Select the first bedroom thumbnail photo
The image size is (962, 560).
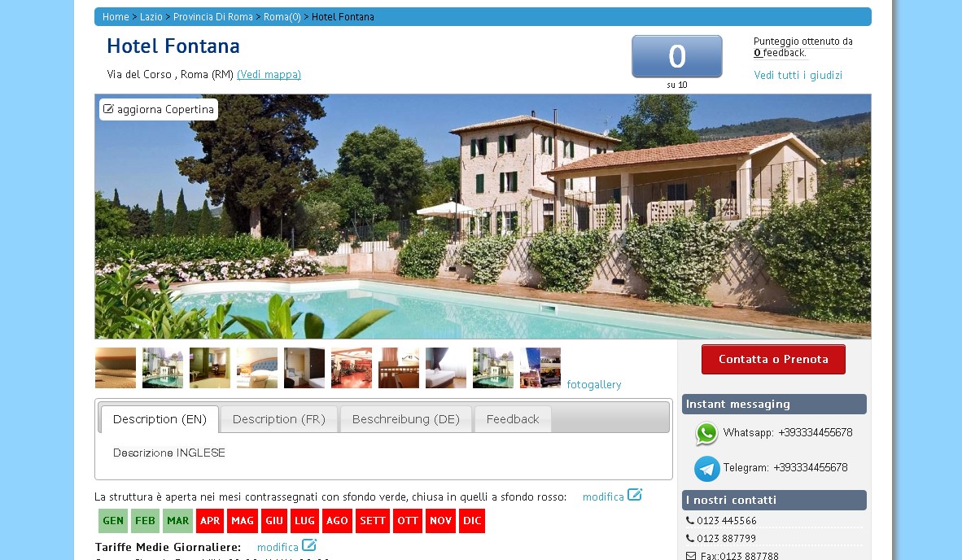pos(116,368)
